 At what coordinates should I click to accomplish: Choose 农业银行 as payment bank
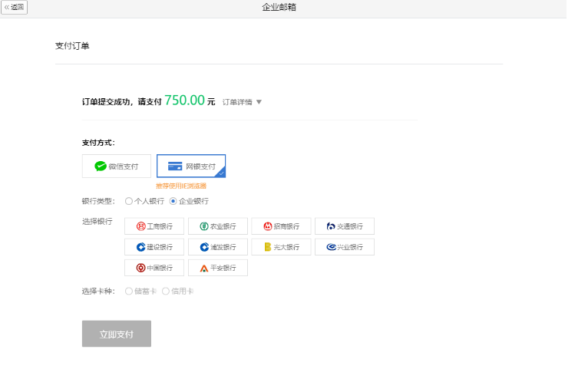click(218, 226)
